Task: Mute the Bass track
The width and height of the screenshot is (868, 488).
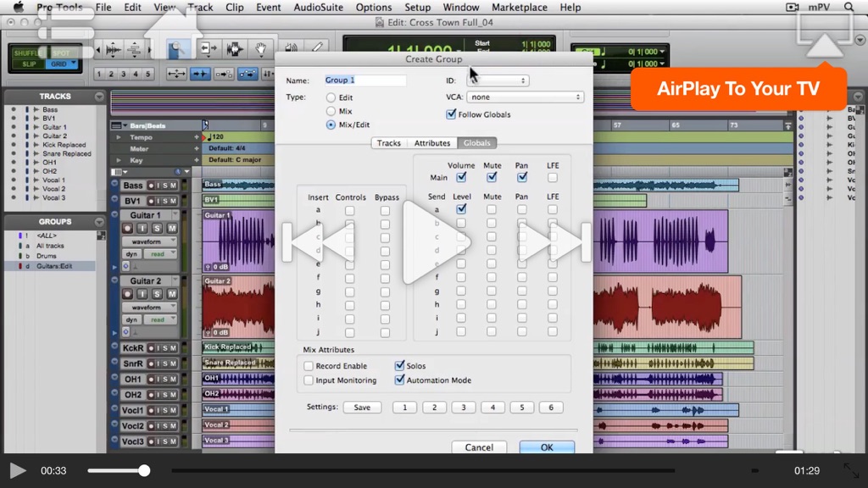Action: [x=173, y=186]
